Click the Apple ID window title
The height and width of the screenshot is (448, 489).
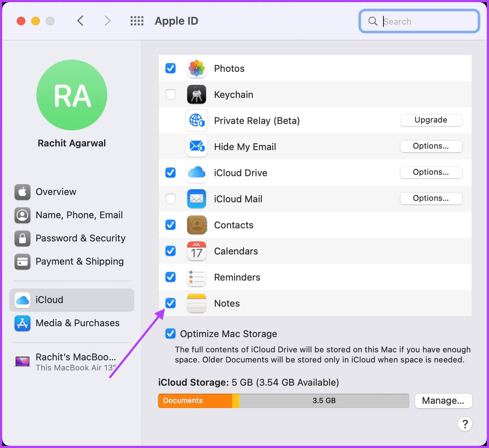pyautogui.click(x=176, y=21)
